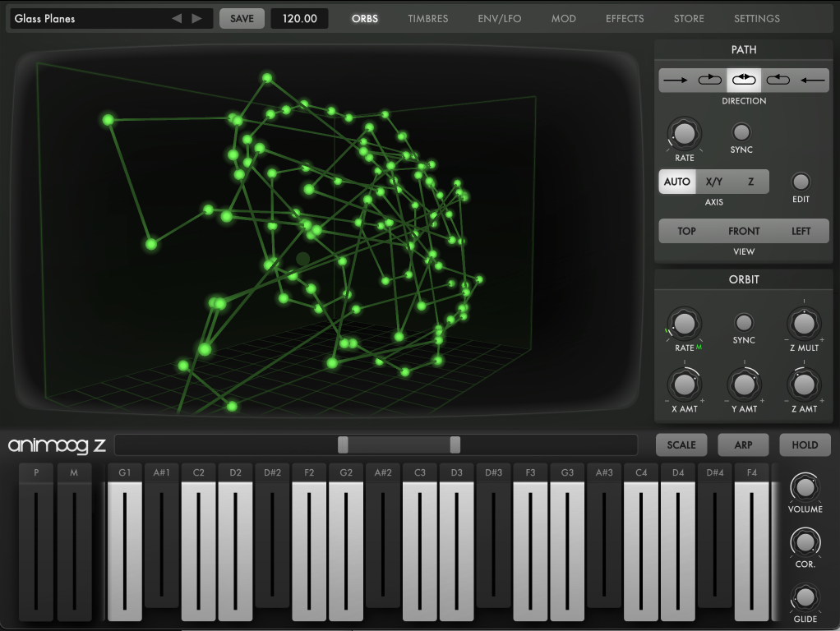Switch to Top view
Screen dimensions: 840x631
pyautogui.click(x=687, y=232)
